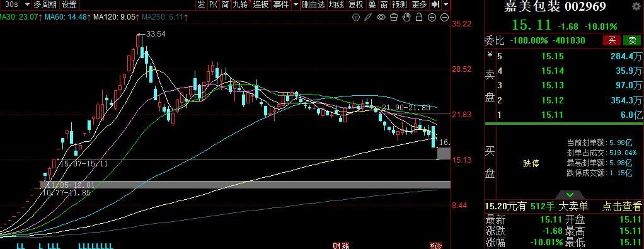The image size is (644, 249).
Task: Select the hand pan tool
Action: (406, 17)
